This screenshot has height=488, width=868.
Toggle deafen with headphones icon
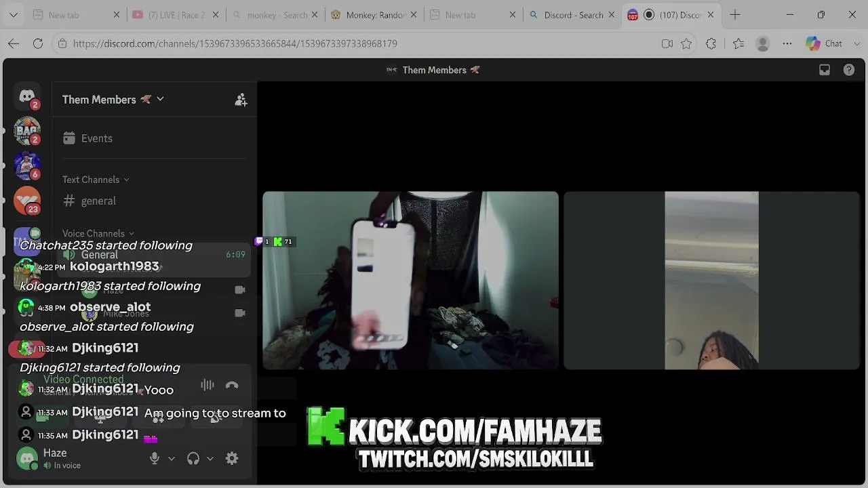(193, 458)
